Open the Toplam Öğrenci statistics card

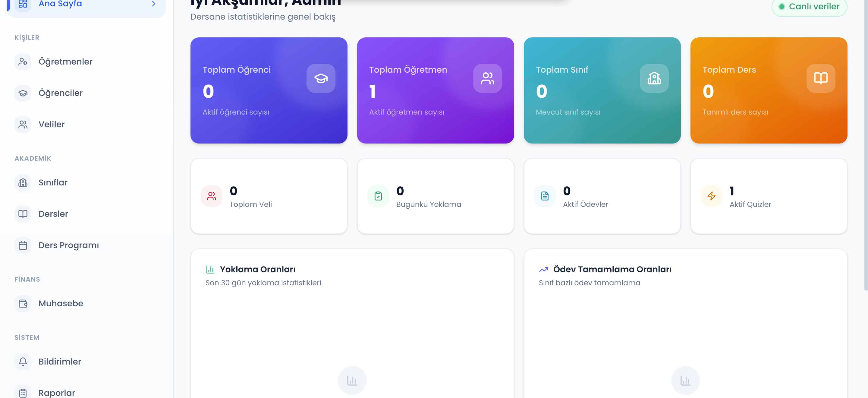tap(269, 90)
